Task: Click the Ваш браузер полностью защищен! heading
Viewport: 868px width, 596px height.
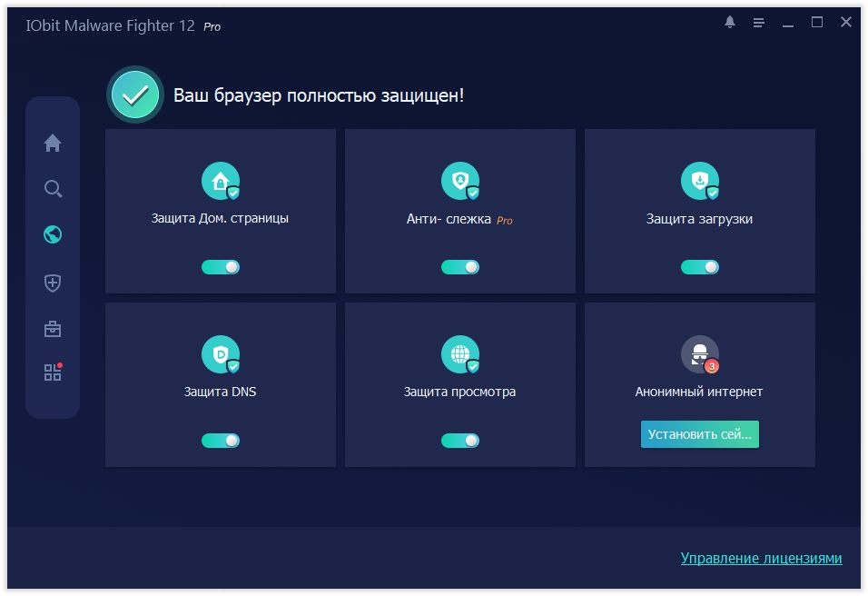Action: coord(319,95)
